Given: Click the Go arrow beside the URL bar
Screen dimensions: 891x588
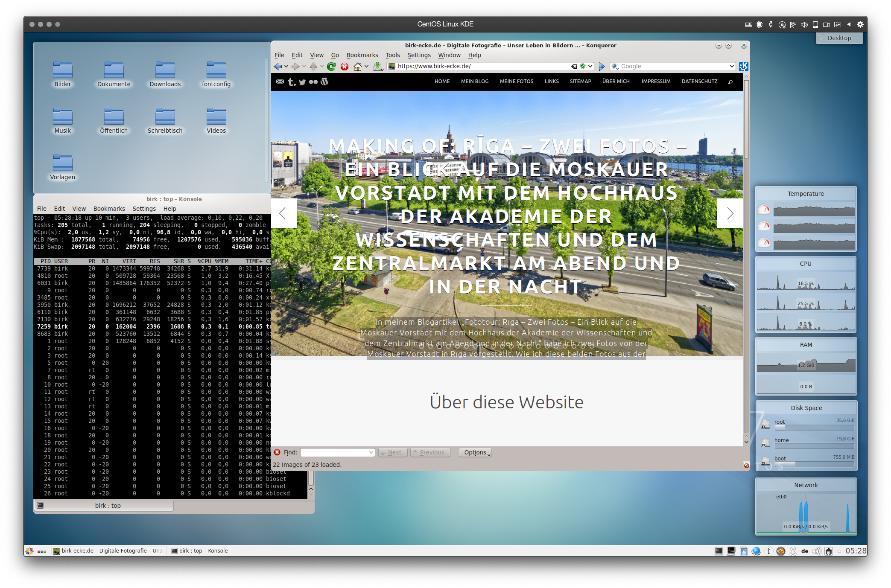Looking at the screenshot, I should tap(602, 67).
